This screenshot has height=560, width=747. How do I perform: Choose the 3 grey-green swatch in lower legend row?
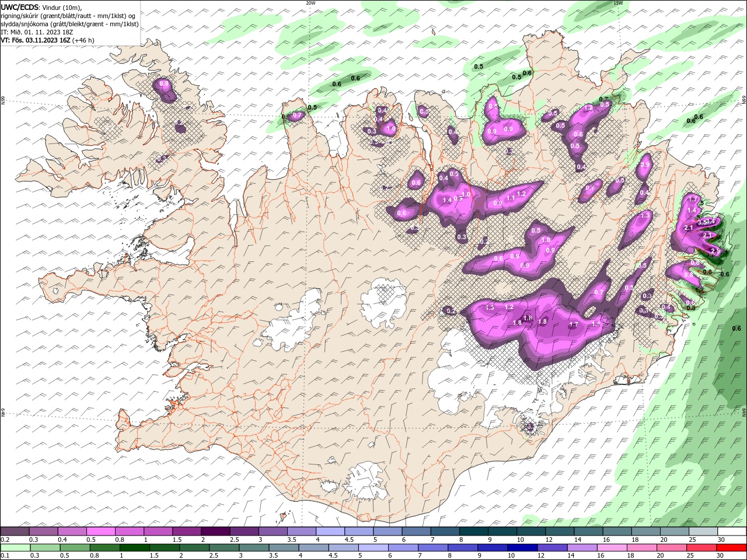coord(254,548)
